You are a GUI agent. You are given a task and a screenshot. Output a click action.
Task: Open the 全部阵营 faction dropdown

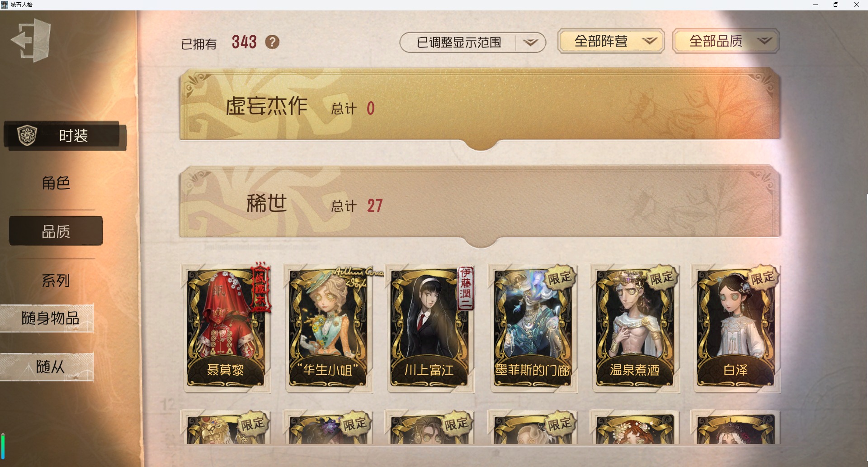(611, 41)
